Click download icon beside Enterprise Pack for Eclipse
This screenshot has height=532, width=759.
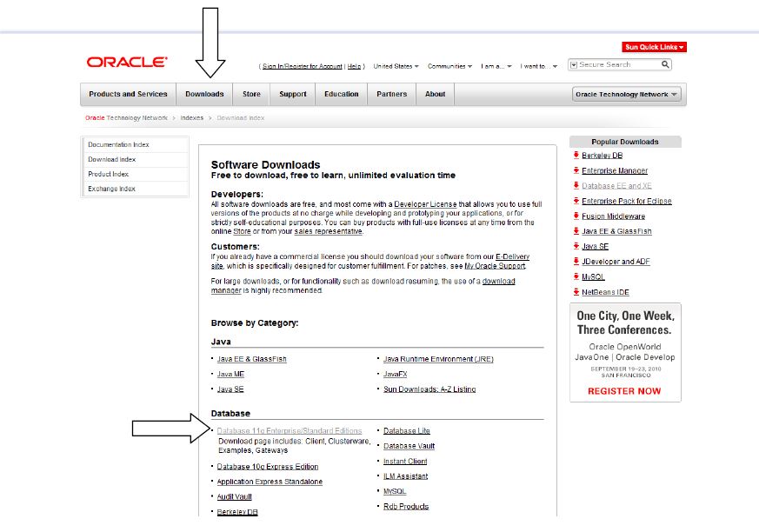click(576, 201)
